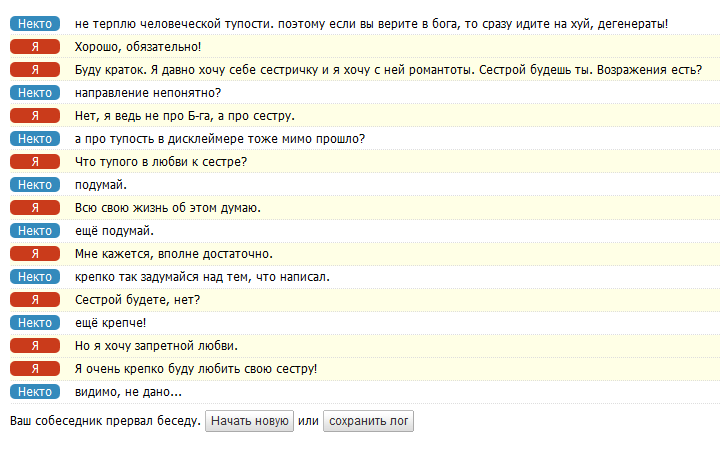Click the "Я" badge beside "Мне кажется, вполне достаточно."
Image resolution: width=720 pixels, height=454 pixels.
point(35,254)
